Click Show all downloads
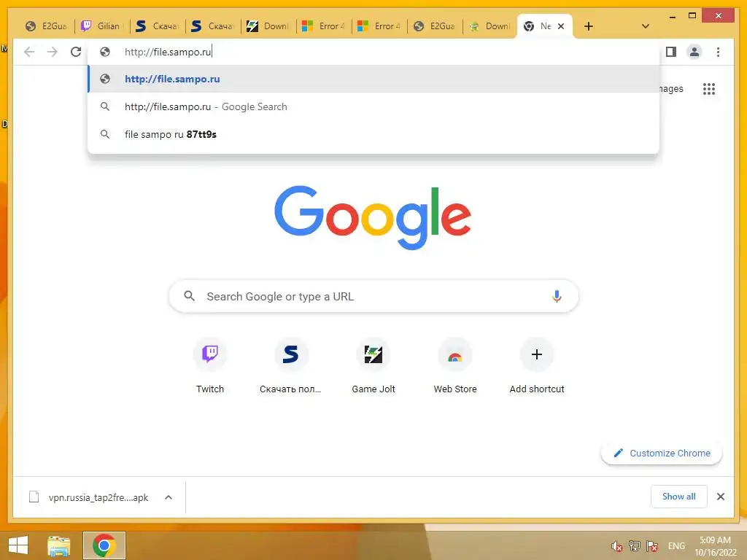Viewport: 747px width, 560px height. point(679,497)
